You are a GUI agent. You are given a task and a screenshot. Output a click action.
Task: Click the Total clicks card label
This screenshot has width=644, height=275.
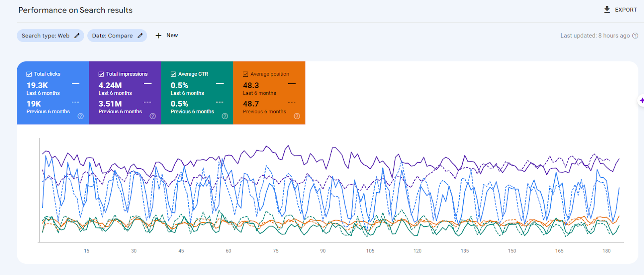pos(47,74)
